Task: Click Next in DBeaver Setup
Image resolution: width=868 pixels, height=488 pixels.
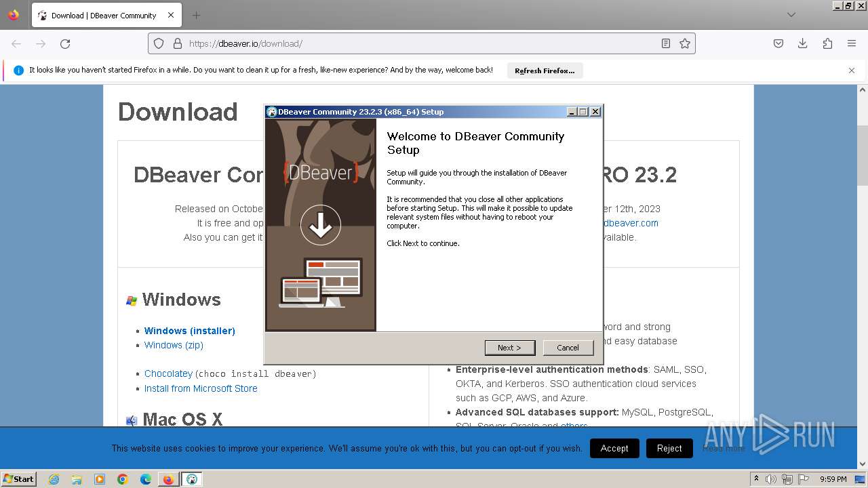Action: coord(510,348)
